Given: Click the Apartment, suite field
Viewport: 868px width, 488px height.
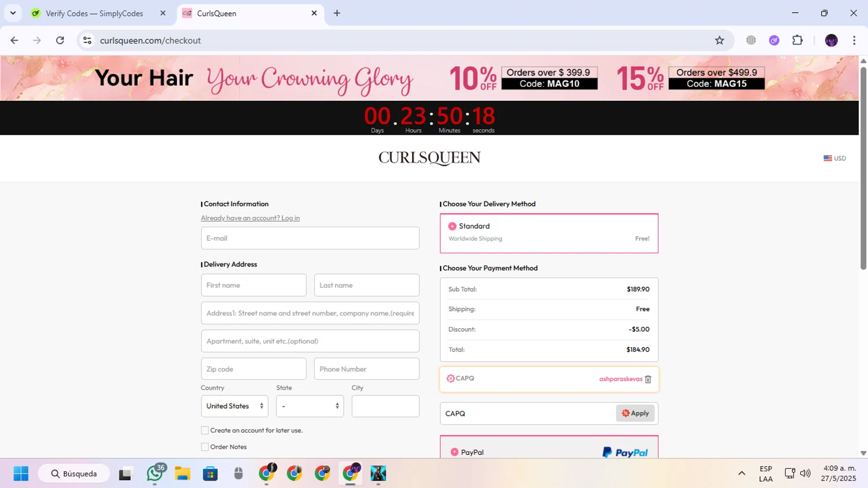Looking at the screenshot, I should (x=310, y=341).
